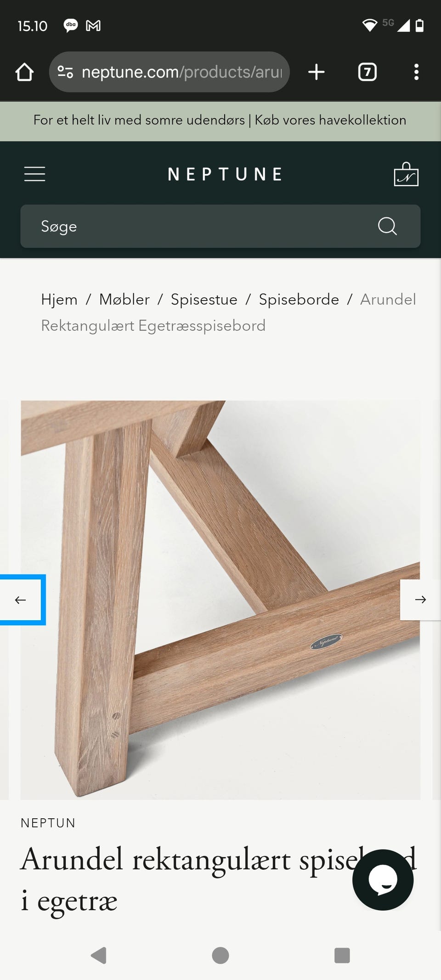The width and height of the screenshot is (441, 980).
Task: Open Spisestue breadcrumb link
Action: click(204, 300)
